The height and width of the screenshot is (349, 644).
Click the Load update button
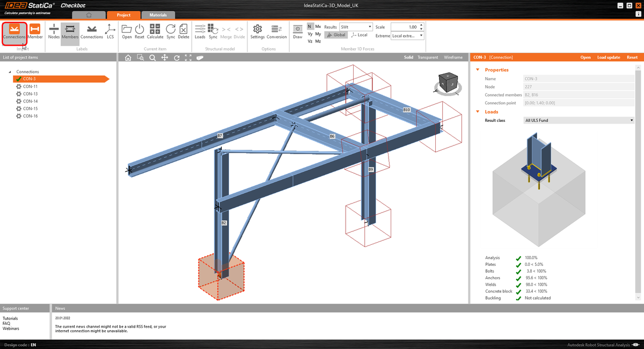[x=608, y=57]
